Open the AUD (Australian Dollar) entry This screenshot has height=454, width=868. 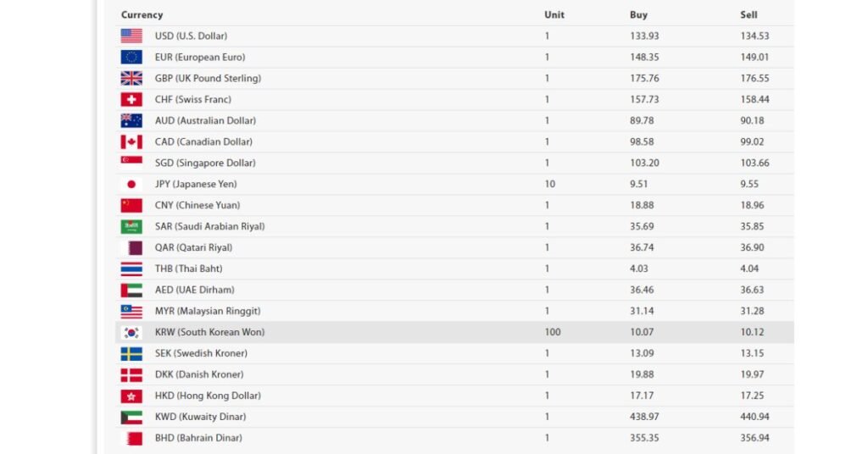(x=205, y=120)
